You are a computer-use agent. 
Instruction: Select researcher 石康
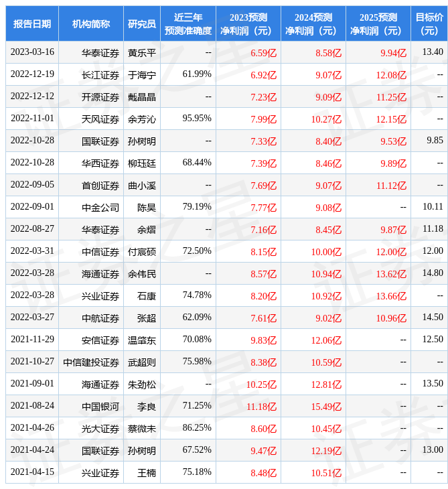[147, 296]
